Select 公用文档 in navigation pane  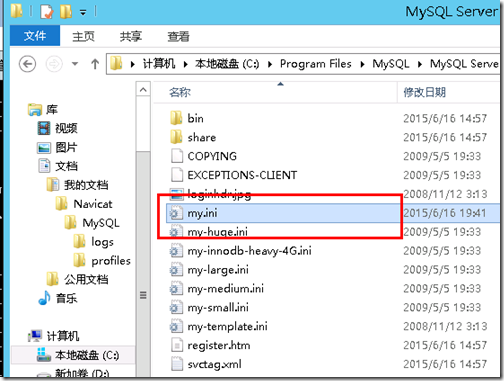pos(86,279)
